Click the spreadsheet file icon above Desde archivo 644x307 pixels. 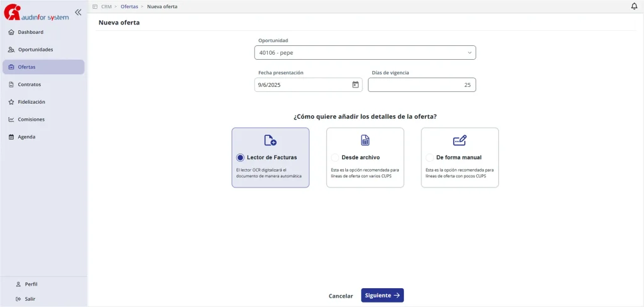pyautogui.click(x=365, y=140)
